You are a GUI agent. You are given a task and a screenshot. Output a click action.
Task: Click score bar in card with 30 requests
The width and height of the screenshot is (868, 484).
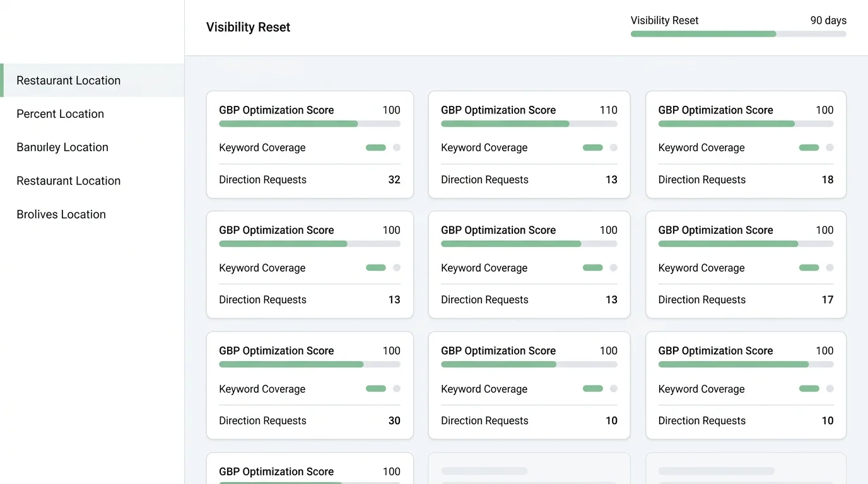click(x=310, y=364)
